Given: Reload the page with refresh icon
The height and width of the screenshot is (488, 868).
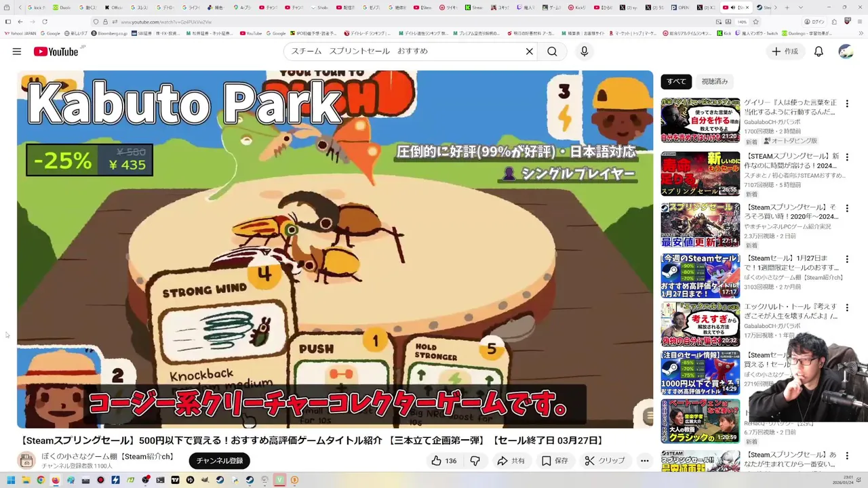Looking at the screenshot, I should 44,22.
